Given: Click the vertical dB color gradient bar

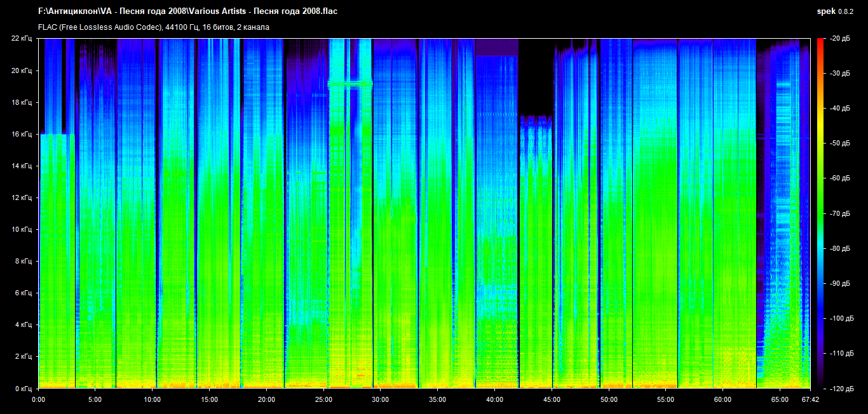Looking at the screenshot, I should [820, 213].
